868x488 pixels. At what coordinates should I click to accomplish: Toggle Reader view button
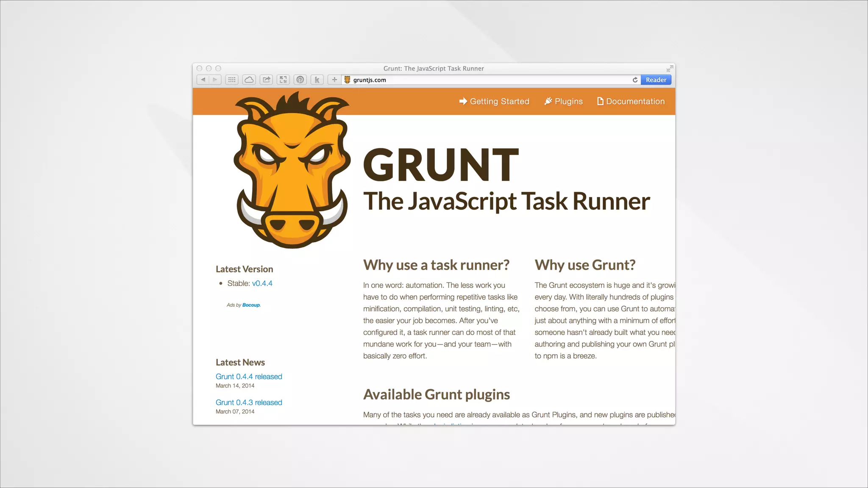pos(656,80)
